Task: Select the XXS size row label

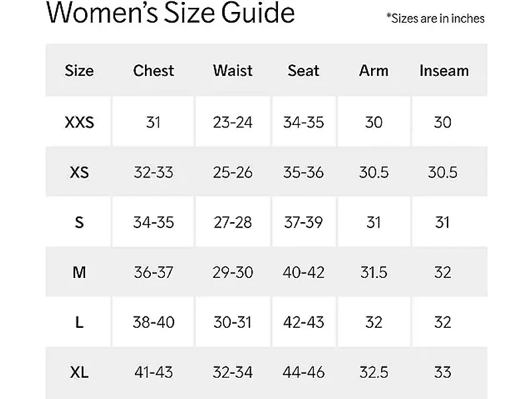Action: click(x=79, y=122)
